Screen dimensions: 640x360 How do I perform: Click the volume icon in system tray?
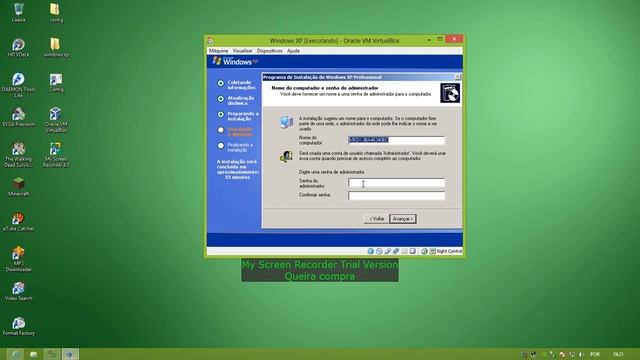(x=581, y=354)
